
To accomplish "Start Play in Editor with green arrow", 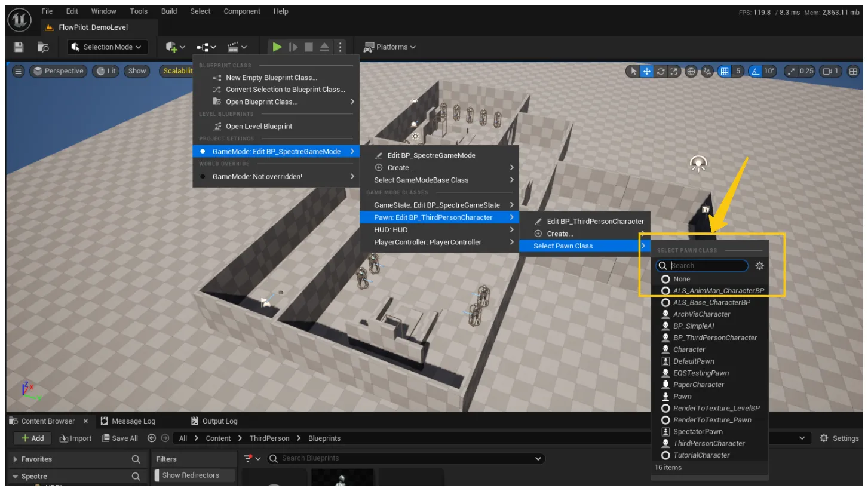I will click(277, 47).
